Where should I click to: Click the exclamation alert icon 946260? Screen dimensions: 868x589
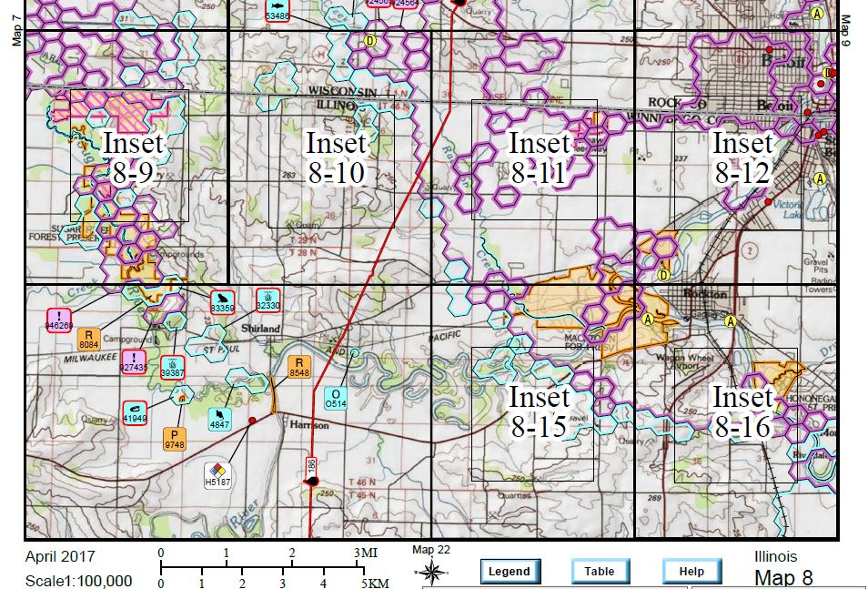click(59, 320)
